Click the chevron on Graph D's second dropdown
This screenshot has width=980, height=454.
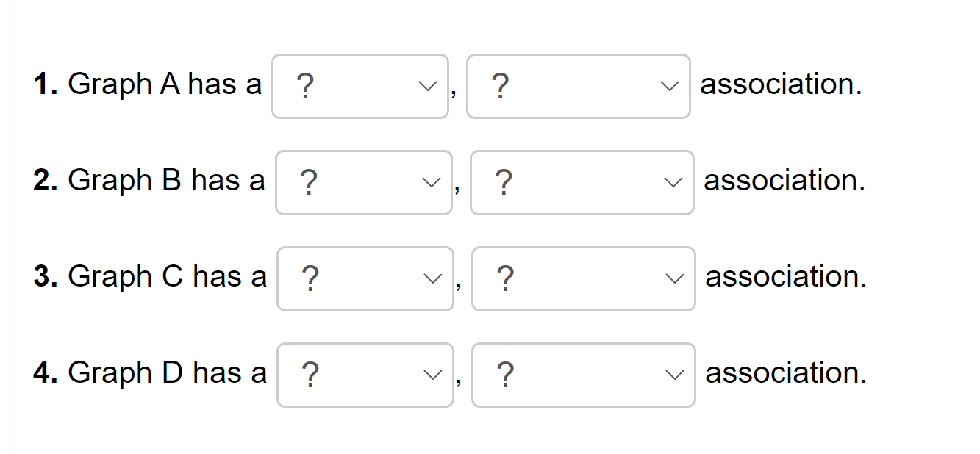(674, 375)
